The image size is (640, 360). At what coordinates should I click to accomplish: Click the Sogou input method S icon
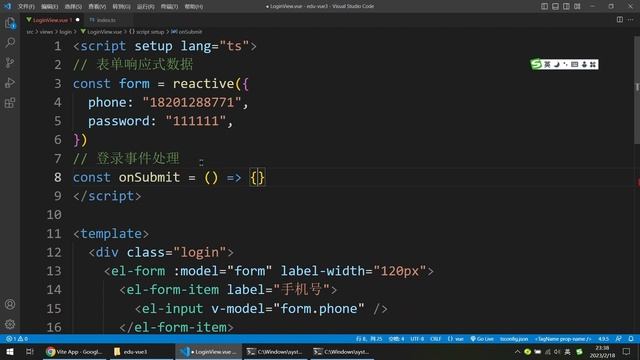(x=536, y=64)
